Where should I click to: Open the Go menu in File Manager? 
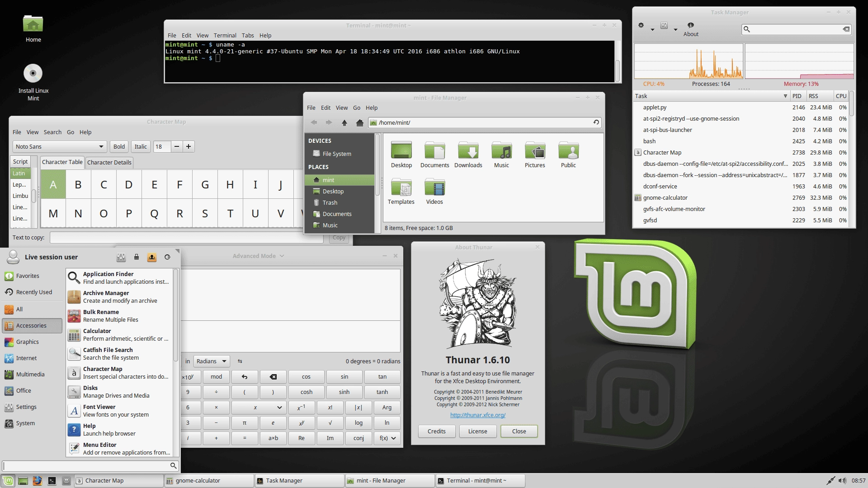click(x=357, y=108)
